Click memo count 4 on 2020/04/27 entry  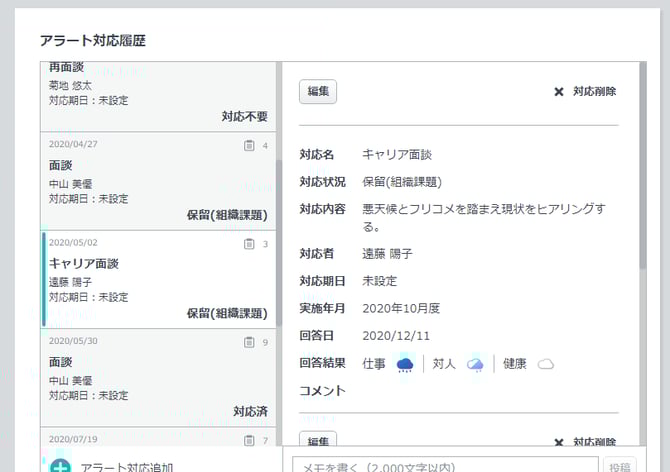click(x=265, y=146)
